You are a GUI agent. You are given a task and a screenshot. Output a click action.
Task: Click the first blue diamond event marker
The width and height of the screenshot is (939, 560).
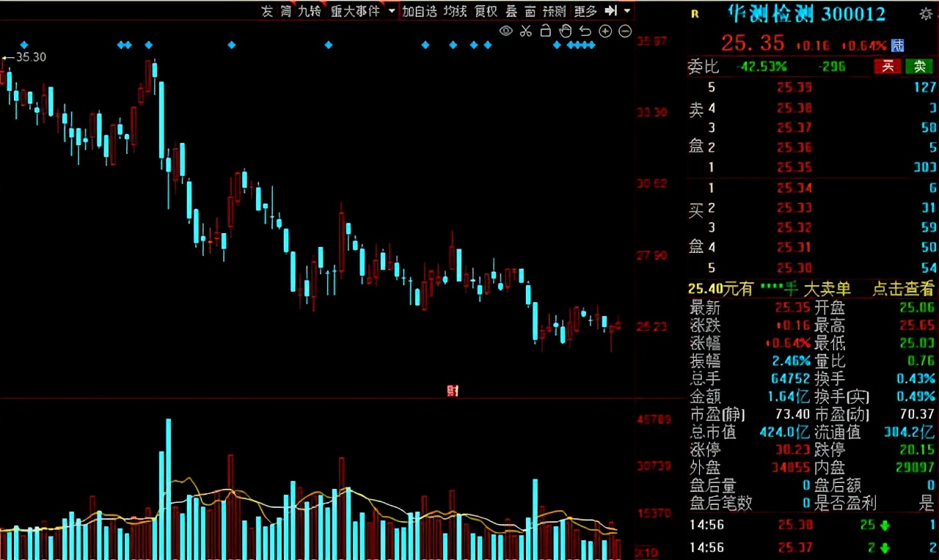pos(24,45)
